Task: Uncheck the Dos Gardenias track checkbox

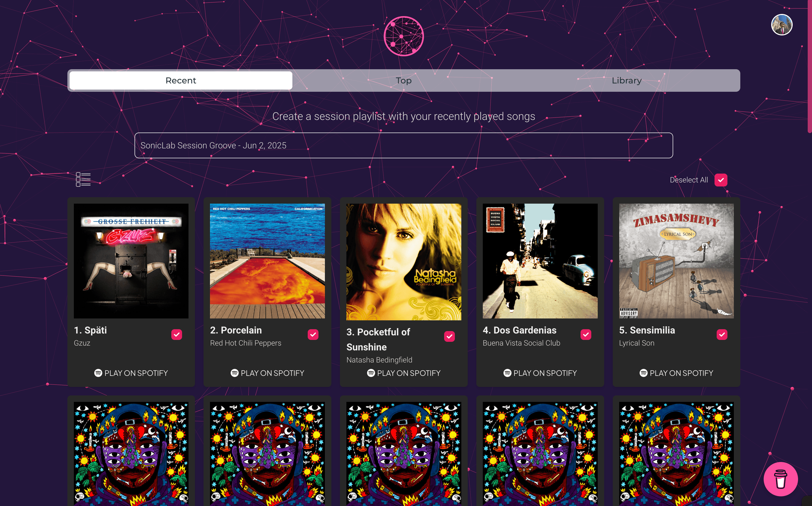Action: pyautogui.click(x=586, y=334)
